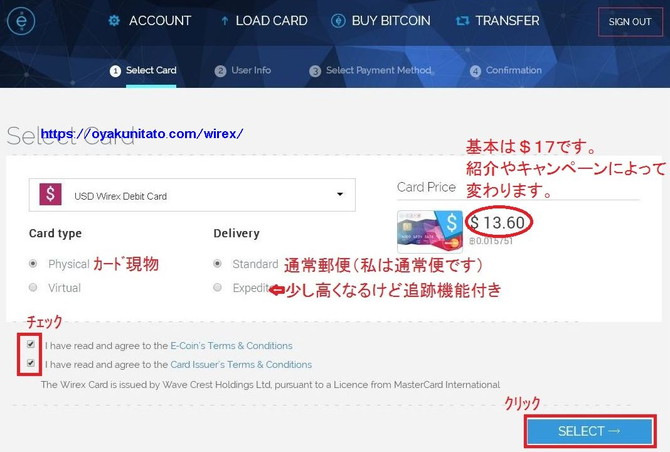
Task: Click the Transfer arrows icon
Action: point(462,21)
